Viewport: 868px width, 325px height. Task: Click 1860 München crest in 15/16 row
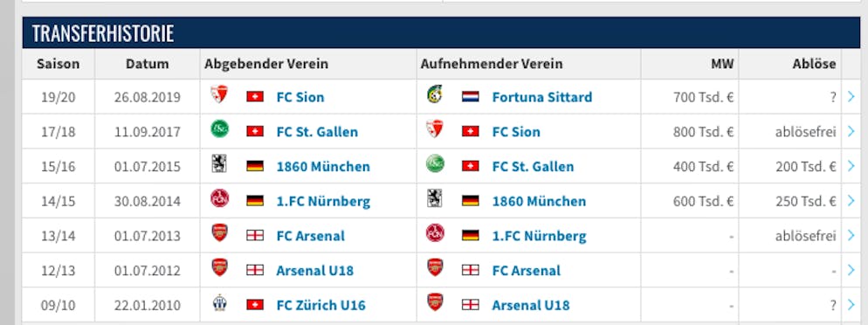tap(219, 164)
